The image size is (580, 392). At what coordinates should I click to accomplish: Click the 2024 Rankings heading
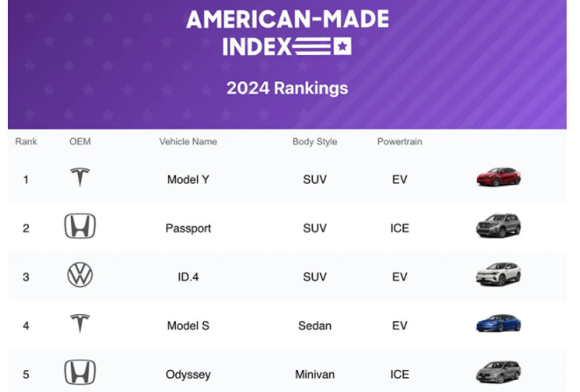(287, 87)
